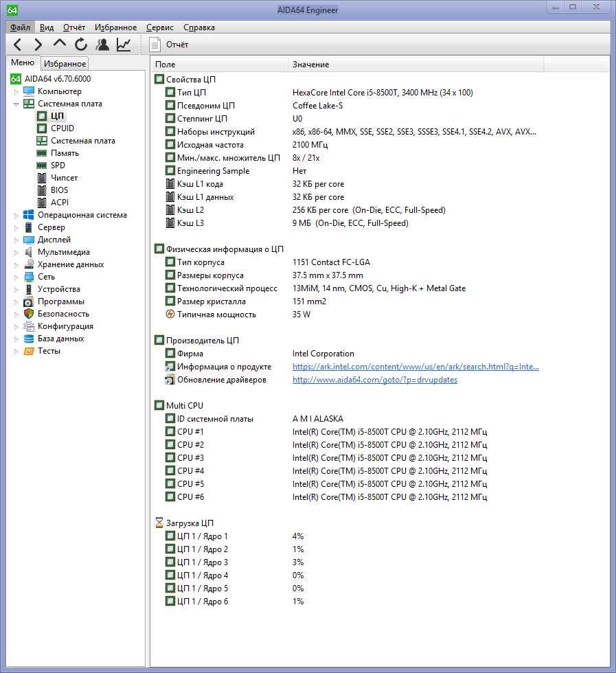Expand the Компьютер tree node
This screenshot has width=616, height=673.
pos(16,91)
